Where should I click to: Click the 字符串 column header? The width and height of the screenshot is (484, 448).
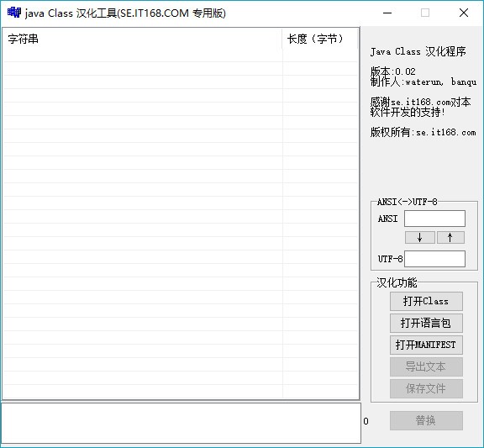coord(143,39)
